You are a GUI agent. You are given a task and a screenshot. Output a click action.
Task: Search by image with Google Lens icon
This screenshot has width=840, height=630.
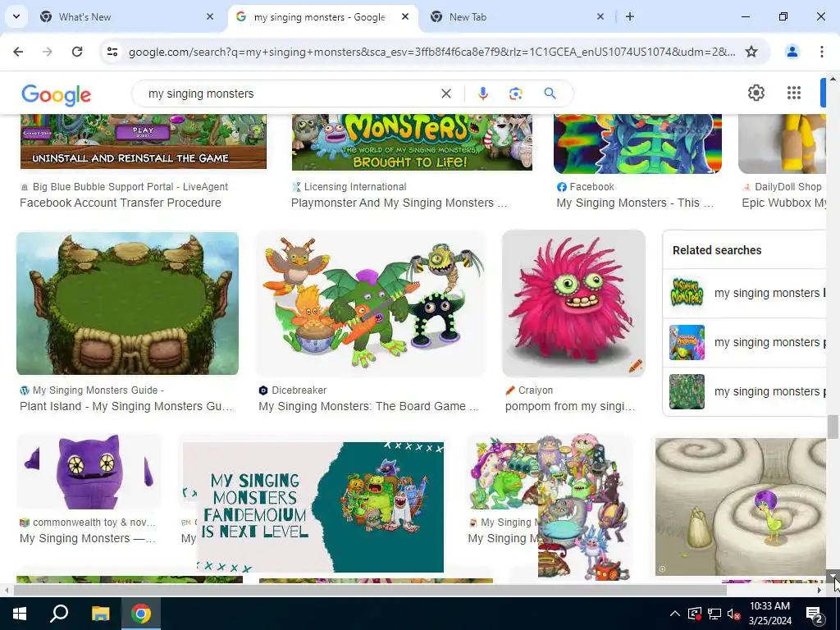tap(515, 94)
